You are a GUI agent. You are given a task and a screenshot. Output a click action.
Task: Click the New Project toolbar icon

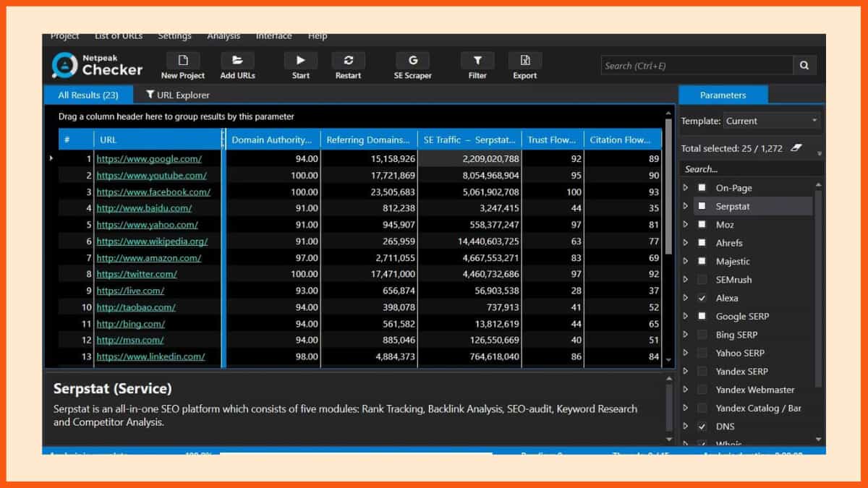(x=183, y=61)
